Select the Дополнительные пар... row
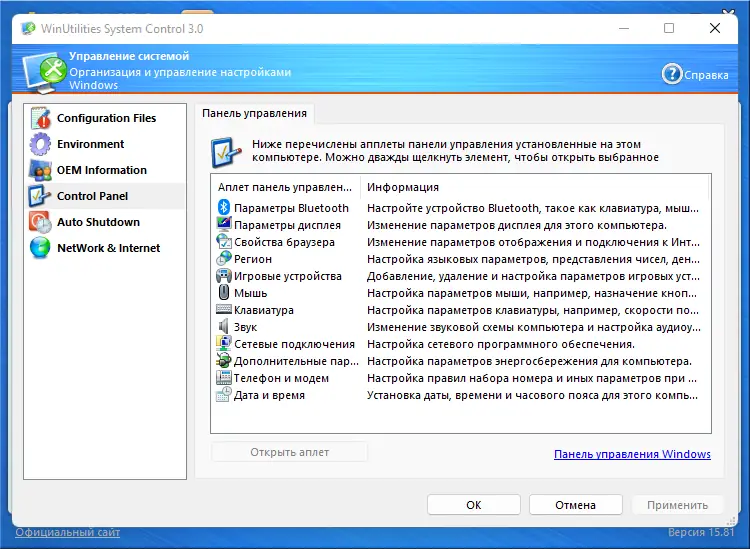 point(460,361)
